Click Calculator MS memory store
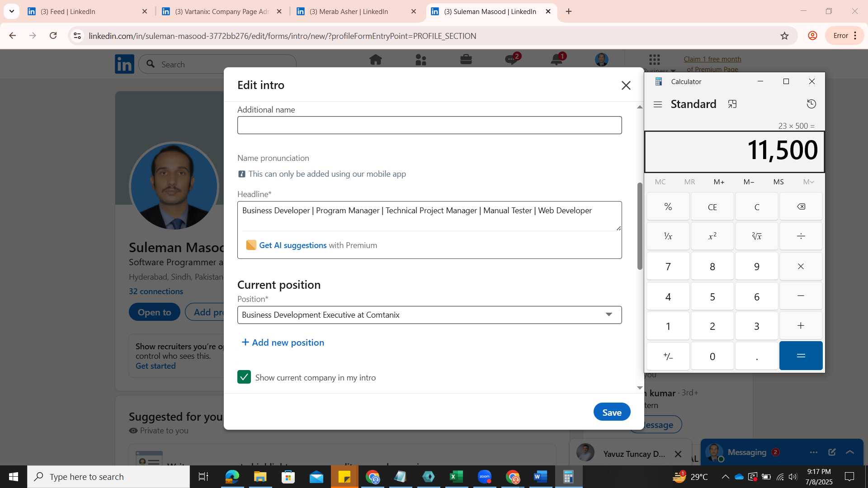The image size is (868, 488). (778, 182)
